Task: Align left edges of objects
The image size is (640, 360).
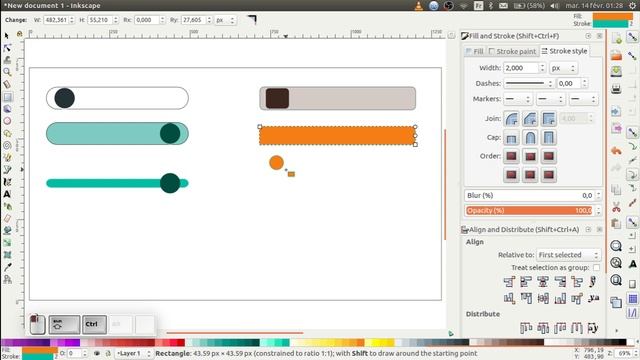Action: 526,282
